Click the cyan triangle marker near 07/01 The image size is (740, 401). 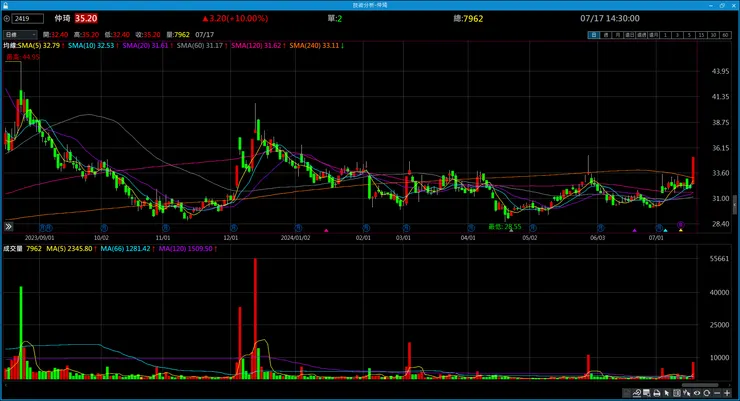(665, 230)
